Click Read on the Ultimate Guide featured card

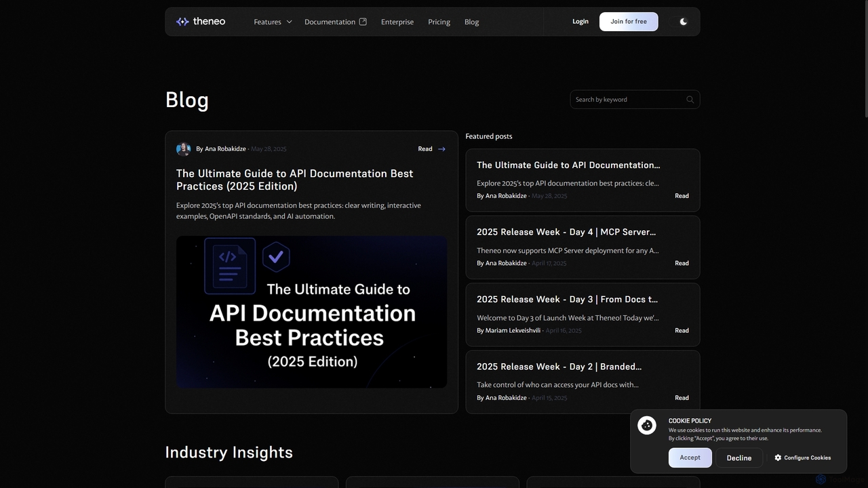coord(682,196)
